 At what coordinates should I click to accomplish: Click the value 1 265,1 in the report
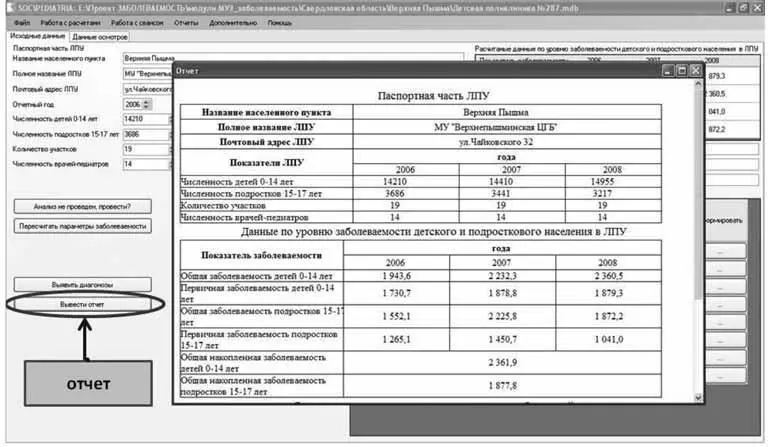pyautogui.click(x=397, y=339)
